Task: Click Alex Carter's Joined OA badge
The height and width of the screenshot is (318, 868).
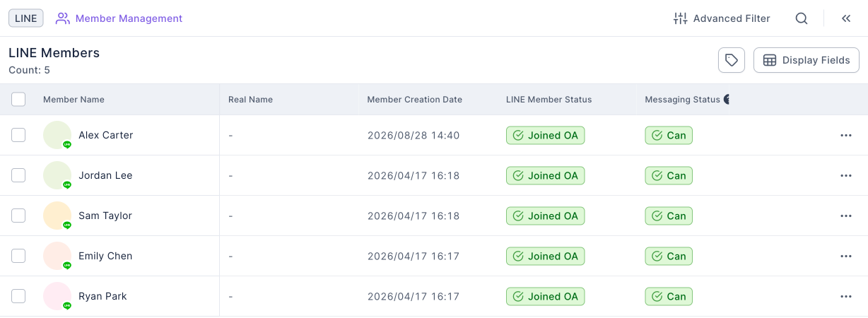Action: [546, 135]
